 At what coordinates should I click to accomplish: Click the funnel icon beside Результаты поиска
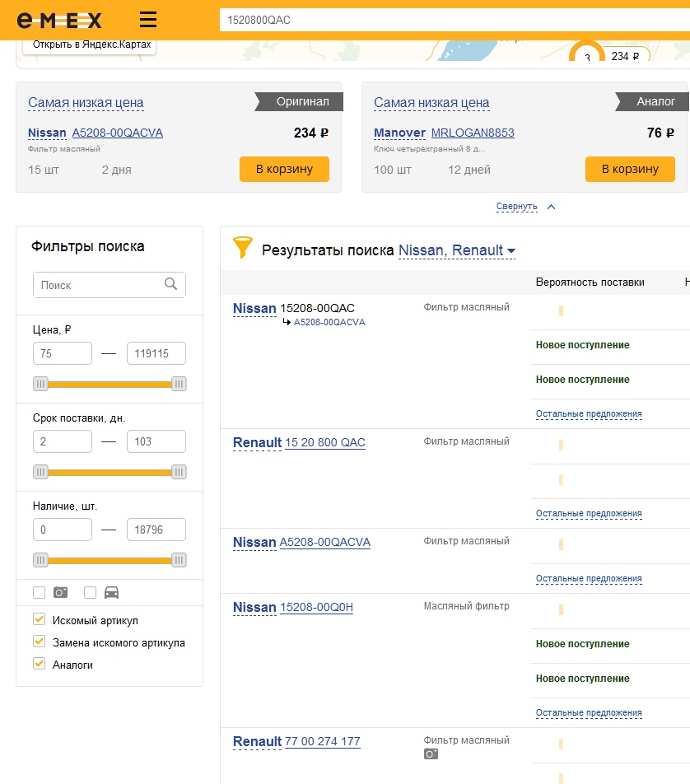tap(243, 248)
